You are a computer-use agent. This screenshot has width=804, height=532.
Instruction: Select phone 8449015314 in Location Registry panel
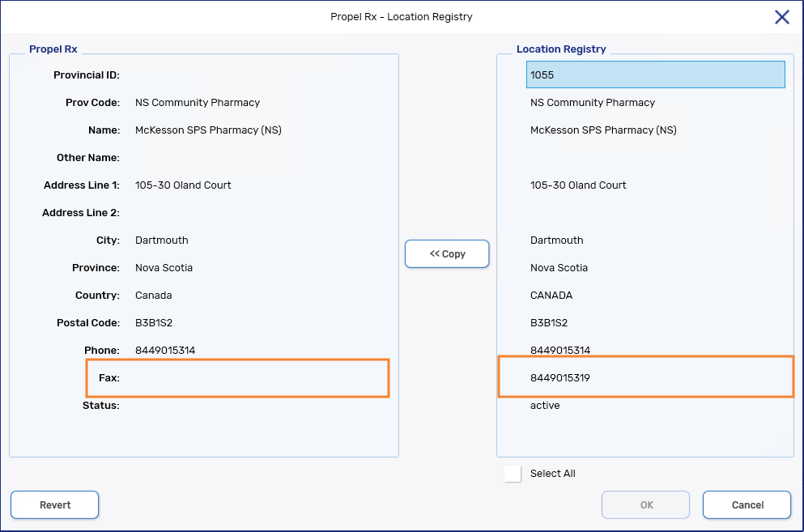click(560, 350)
